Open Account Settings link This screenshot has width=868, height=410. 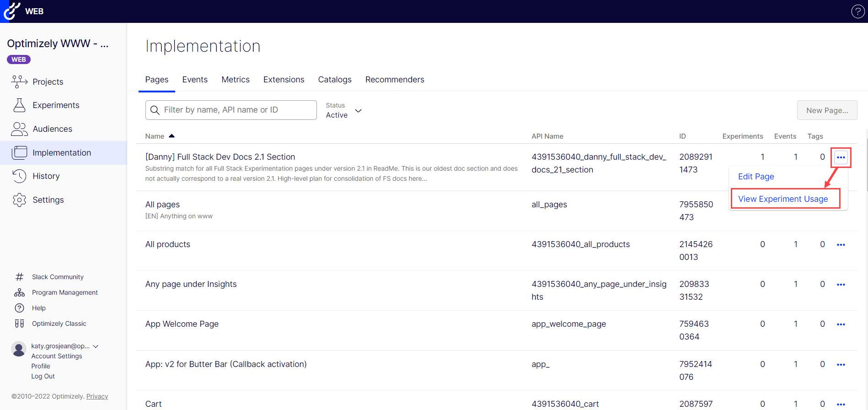coord(57,356)
